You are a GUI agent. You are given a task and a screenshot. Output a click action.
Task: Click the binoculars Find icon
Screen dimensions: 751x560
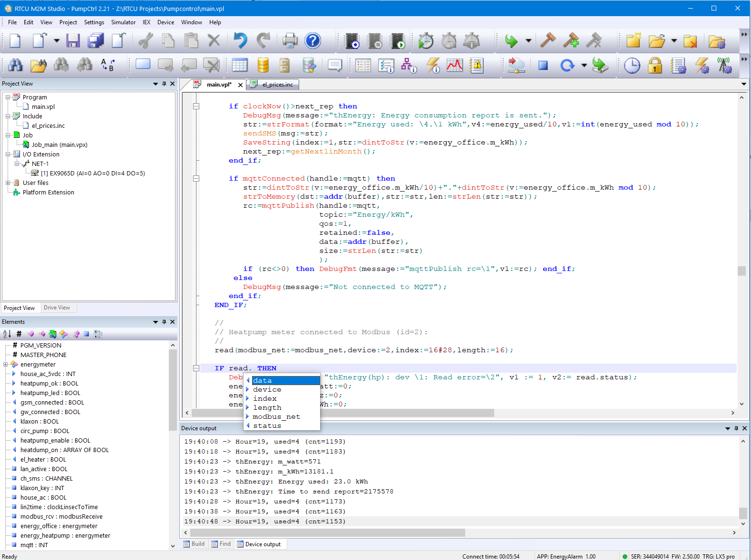[x=15, y=65]
